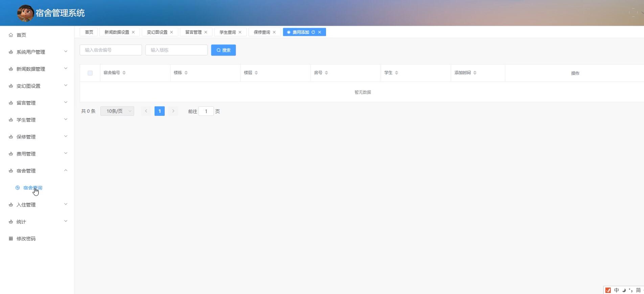Click the IME red check icon in tray
Image resolution: width=644 pixels, height=294 pixels.
[608, 290]
